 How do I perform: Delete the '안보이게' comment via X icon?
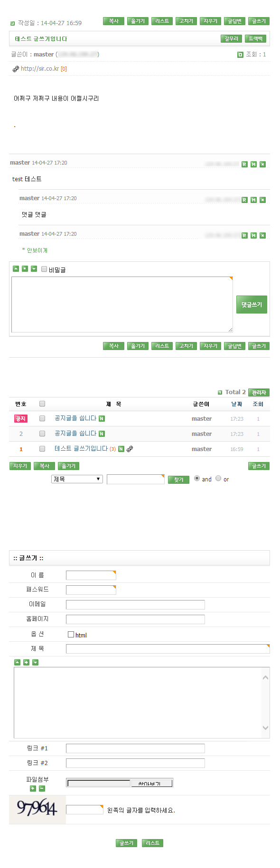coord(262,235)
